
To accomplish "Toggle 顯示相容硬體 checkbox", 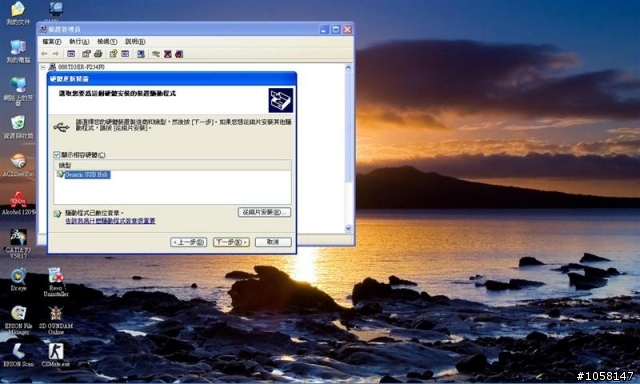I will pyautogui.click(x=57, y=155).
